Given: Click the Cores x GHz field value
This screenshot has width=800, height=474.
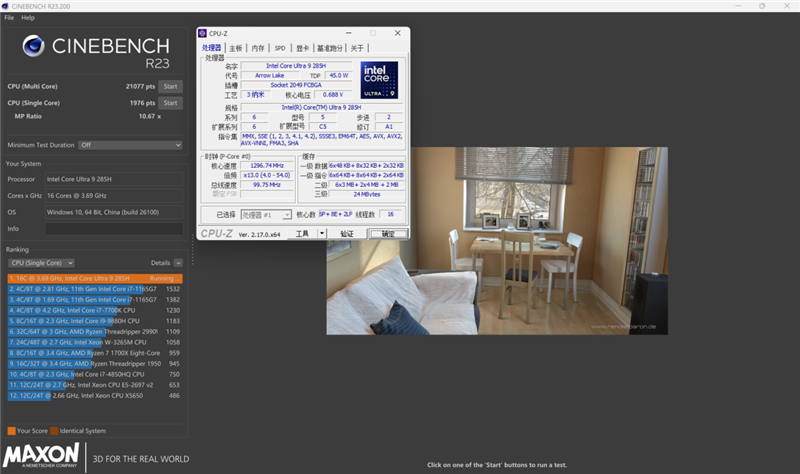Looking at the screenshot, I should [114, 195].
